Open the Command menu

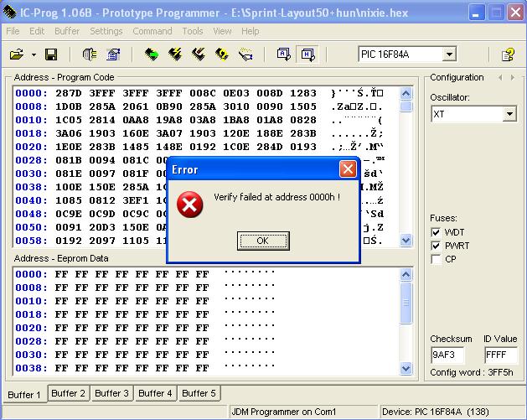tap(152, 31)
